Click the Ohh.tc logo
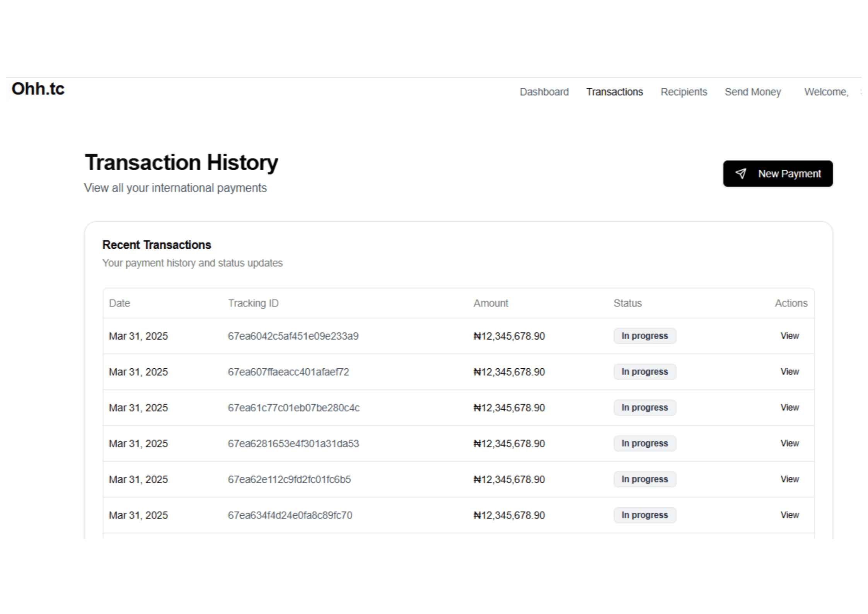 pyautogui.click(x=38, y=89)
